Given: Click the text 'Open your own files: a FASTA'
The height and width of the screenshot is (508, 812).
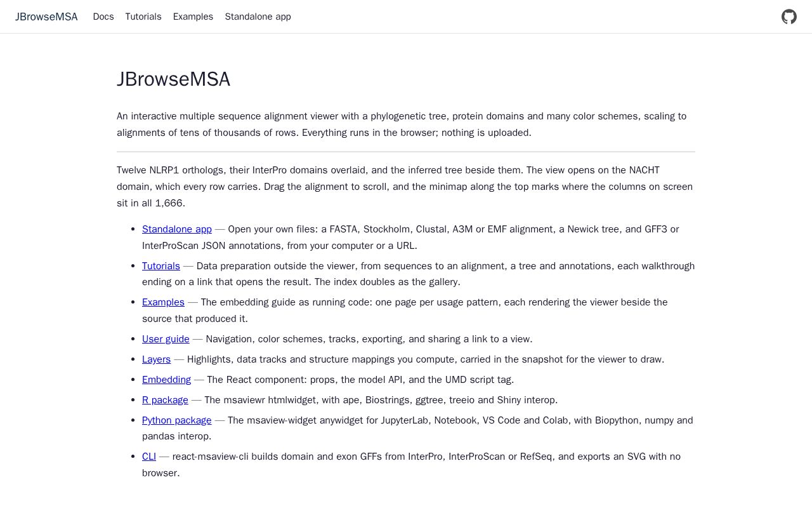Looking at the screenshot, I should click(294, 229).
